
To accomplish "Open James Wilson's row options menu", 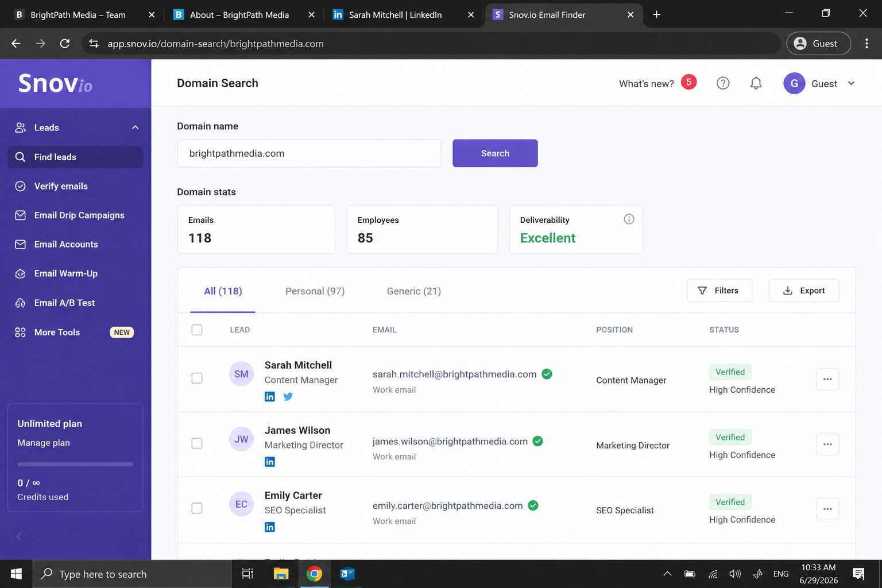I will click(x=827, y=444).
